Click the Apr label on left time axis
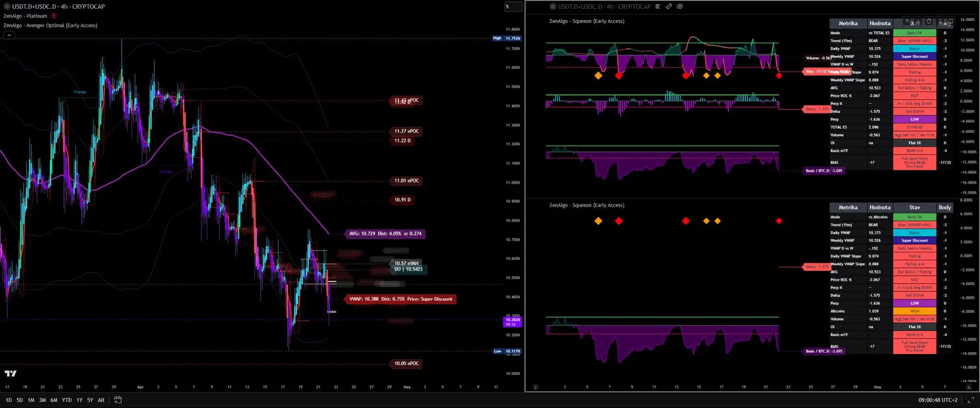The width and height of the screenshot is (980, 408). tap(140, 387)
